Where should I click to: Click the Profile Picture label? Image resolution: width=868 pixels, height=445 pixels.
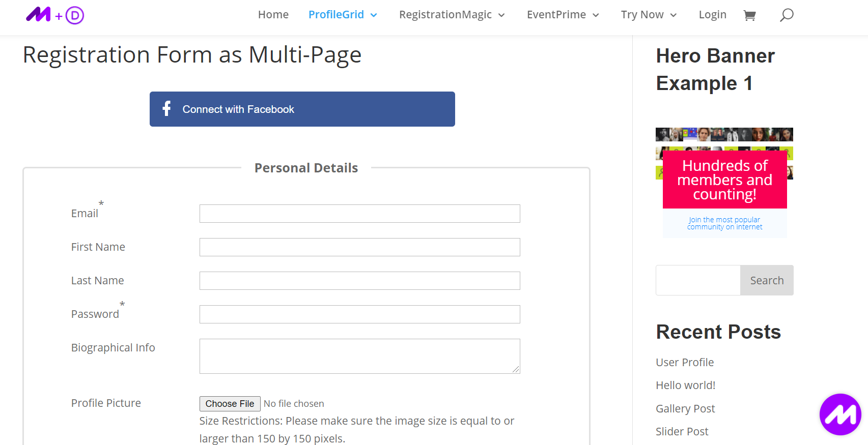click(x=106, y=403)
